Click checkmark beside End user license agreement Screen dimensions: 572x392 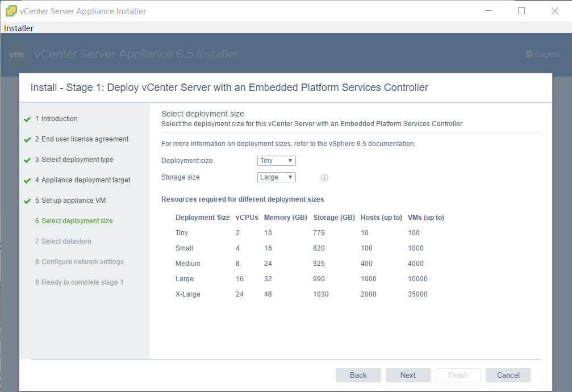point(27,140)
